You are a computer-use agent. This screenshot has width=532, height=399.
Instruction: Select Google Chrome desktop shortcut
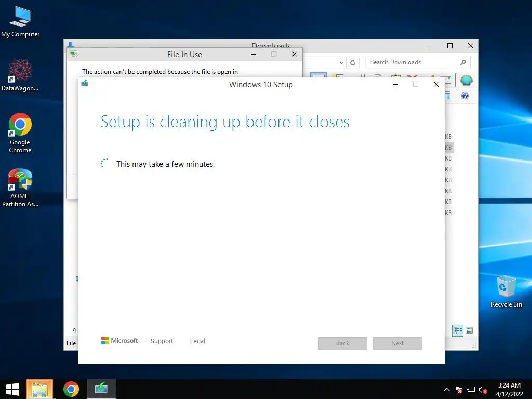point(20,133)
